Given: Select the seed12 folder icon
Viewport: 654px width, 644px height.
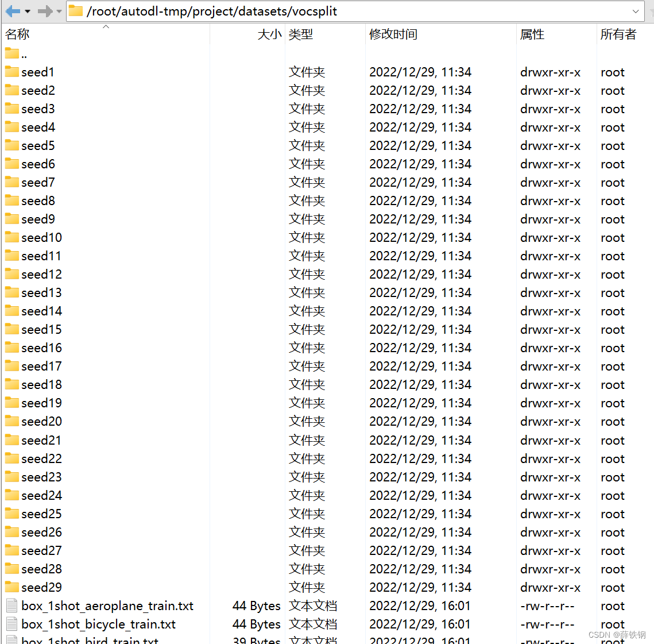Looking at the screenshot, I should 12,274.
